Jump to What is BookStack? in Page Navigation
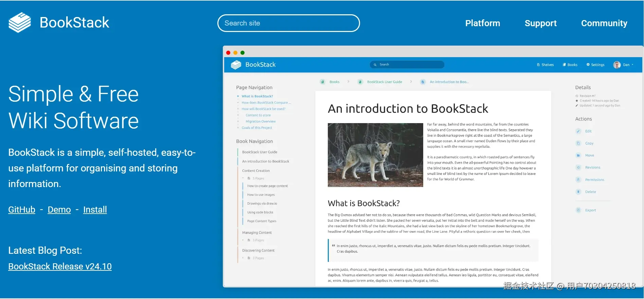Viewport: 644px width, 299px height. 257,96
